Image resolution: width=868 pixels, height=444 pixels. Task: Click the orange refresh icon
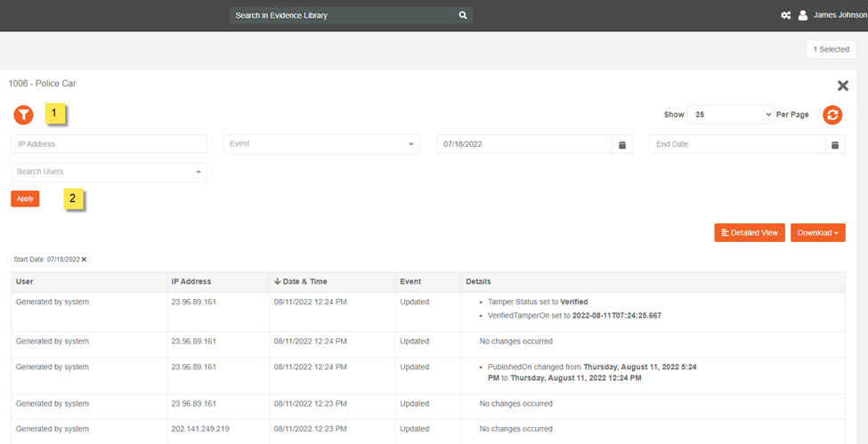pyautogui.click(x=832, y=115)
